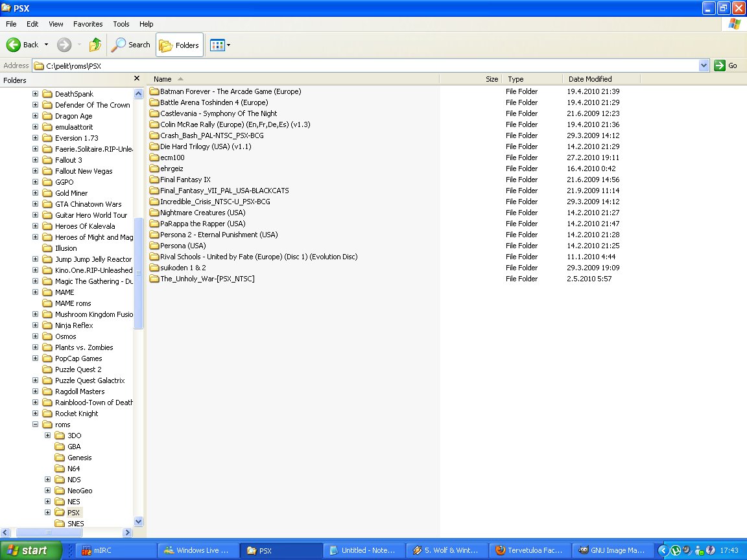Expand the address bar dropdown

point(704,65)
